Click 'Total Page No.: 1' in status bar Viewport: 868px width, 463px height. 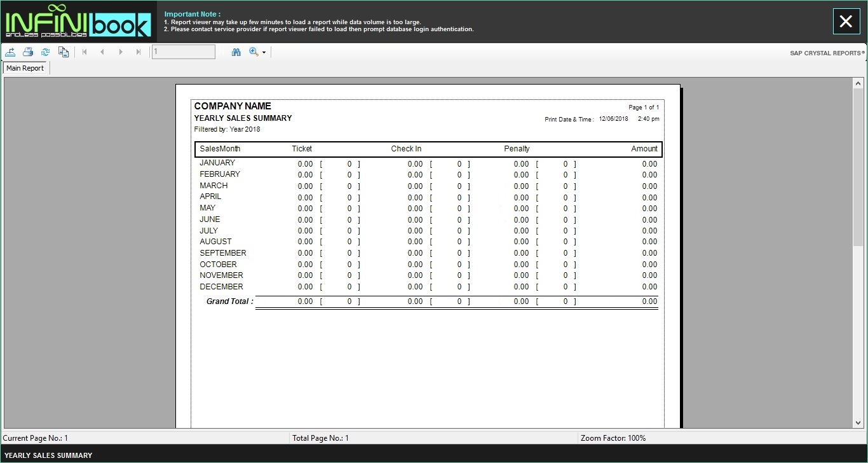320,438
